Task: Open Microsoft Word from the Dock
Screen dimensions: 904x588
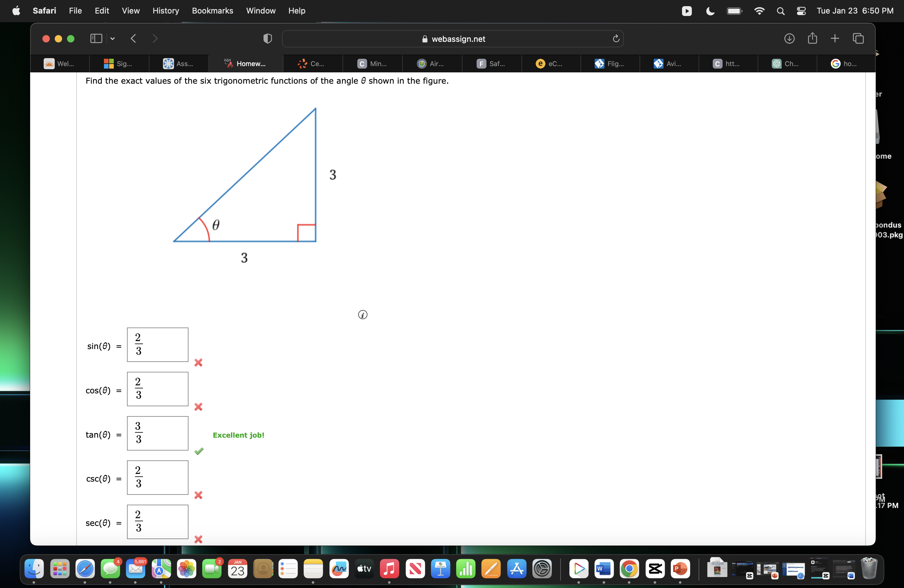Action: pyautogui.click(x=604, y=569)
